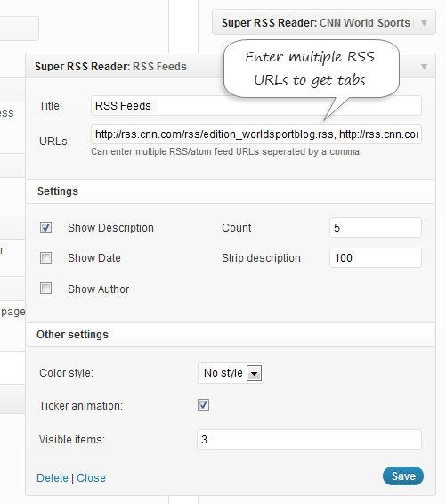
Task: Select the Count input field
Action: [376, 228]
